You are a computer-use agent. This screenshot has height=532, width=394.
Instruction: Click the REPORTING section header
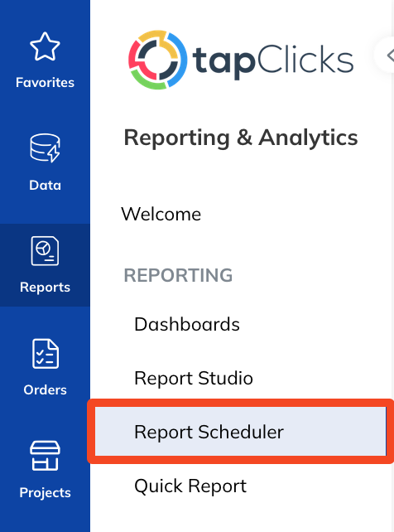(x=178, y=275)
